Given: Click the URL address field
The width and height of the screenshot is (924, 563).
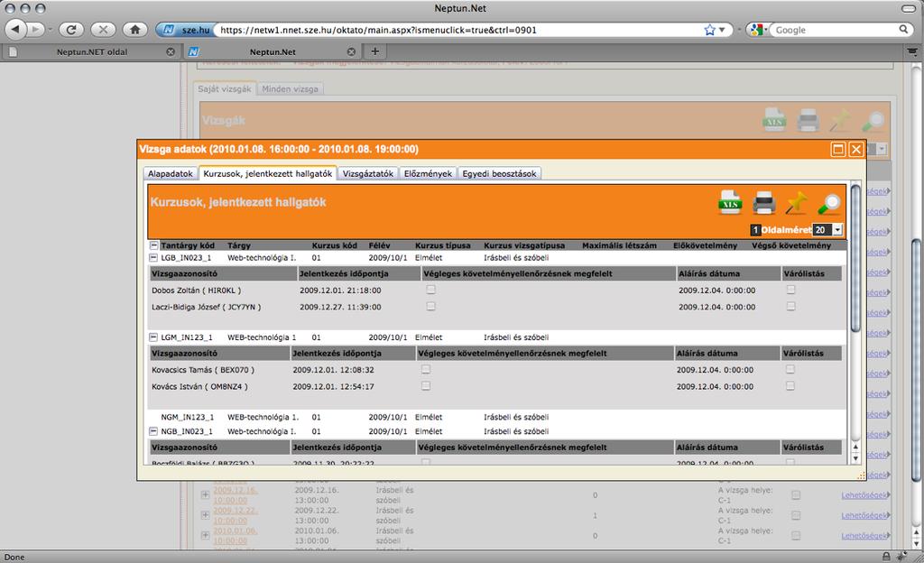Looking at the screenshot, I should (459, 30).
